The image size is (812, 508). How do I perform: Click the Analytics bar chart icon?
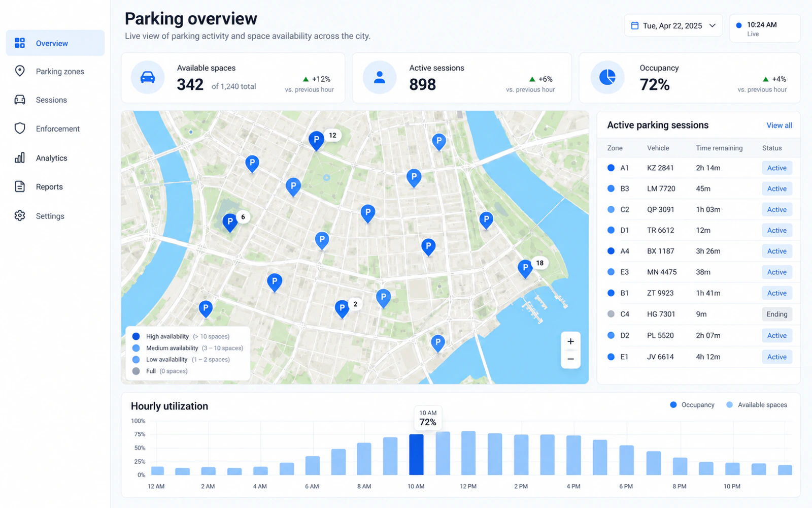click(20, 157)
